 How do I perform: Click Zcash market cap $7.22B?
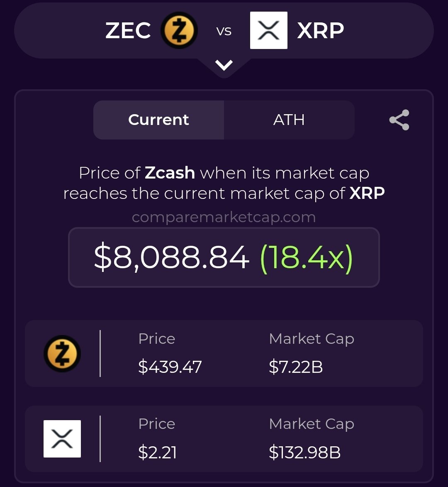coord(296,367)
